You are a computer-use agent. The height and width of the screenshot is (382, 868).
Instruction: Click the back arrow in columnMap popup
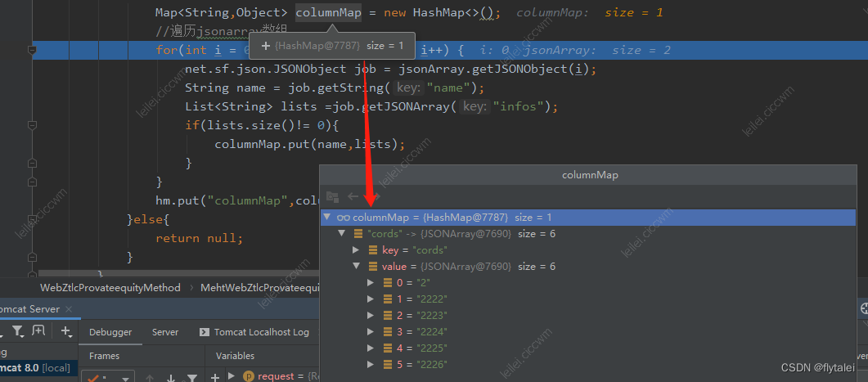pyautogui.click(x=353, y=196)
